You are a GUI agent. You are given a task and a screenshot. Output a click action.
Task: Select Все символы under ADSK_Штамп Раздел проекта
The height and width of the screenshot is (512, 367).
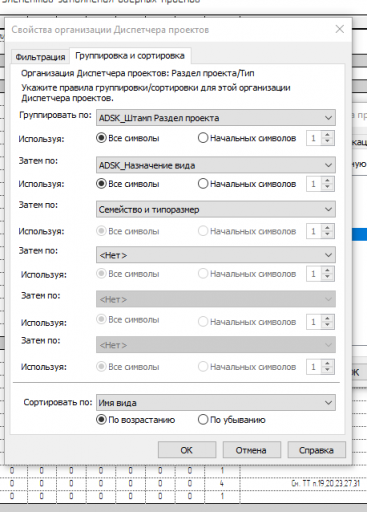pyautogui.click(x=128, y=138)
